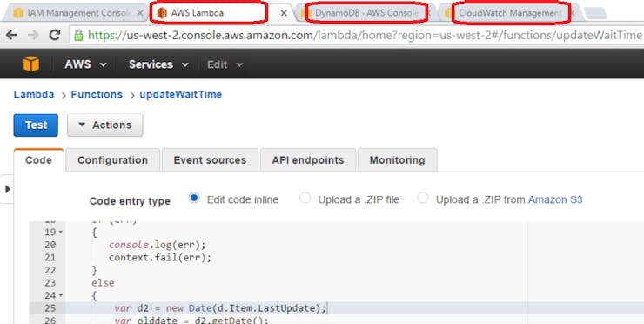Reload the page with refresh icon
This screenshot has width=644, height=324.
click(x=55, y=36)
